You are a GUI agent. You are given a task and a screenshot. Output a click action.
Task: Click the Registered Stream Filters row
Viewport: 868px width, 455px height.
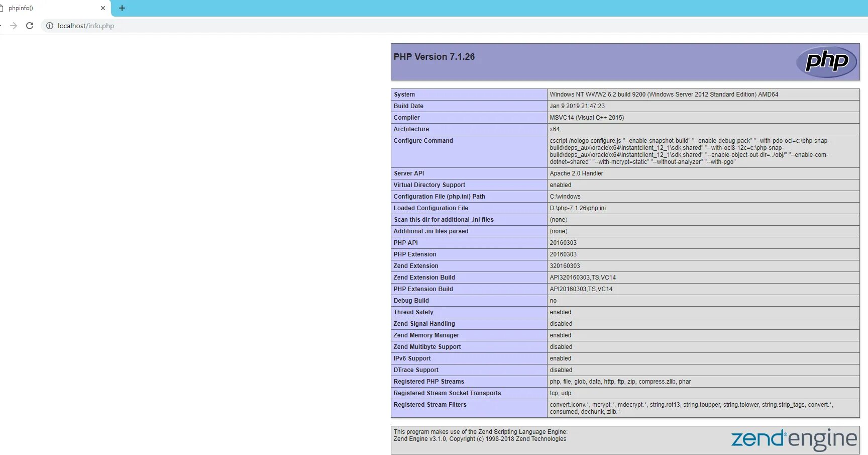click(430, 405)
